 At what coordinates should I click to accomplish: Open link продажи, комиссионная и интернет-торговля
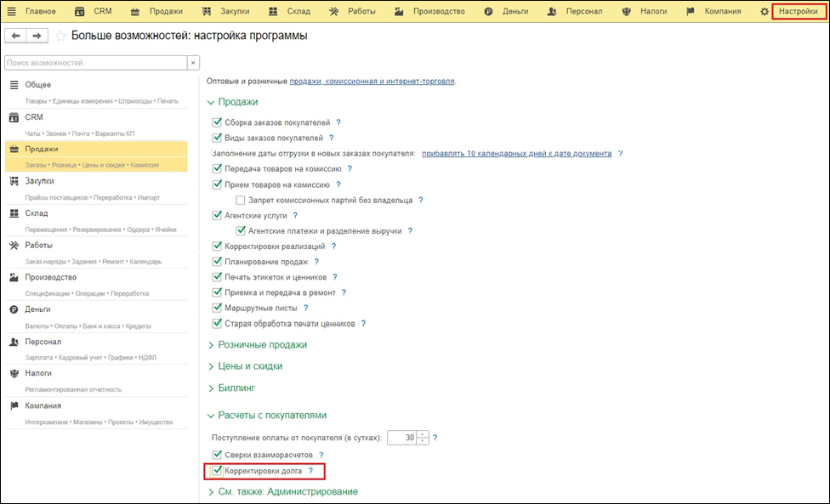(372, 81)
